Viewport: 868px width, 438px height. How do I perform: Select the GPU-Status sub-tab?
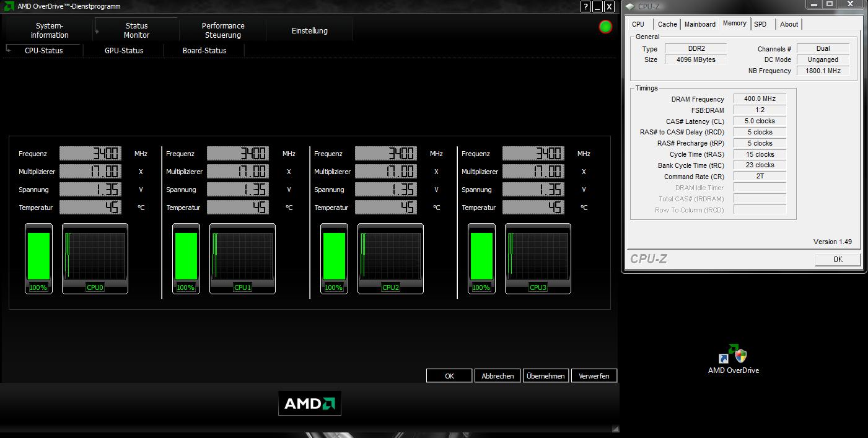tap(124, 51)
